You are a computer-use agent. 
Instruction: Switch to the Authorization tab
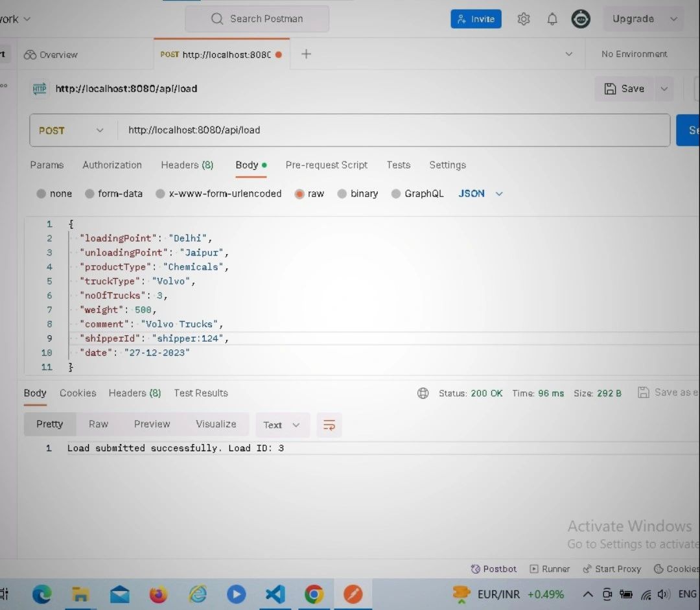[x=111, y=165]
